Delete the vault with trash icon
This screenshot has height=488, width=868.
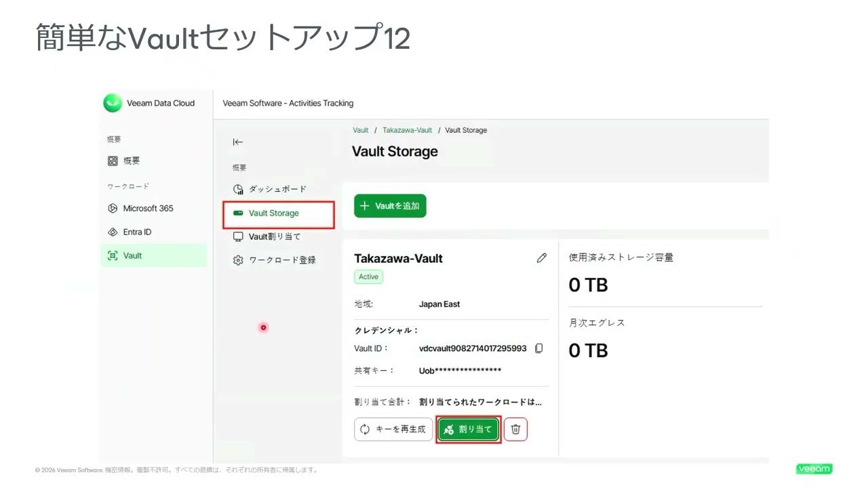515,429
